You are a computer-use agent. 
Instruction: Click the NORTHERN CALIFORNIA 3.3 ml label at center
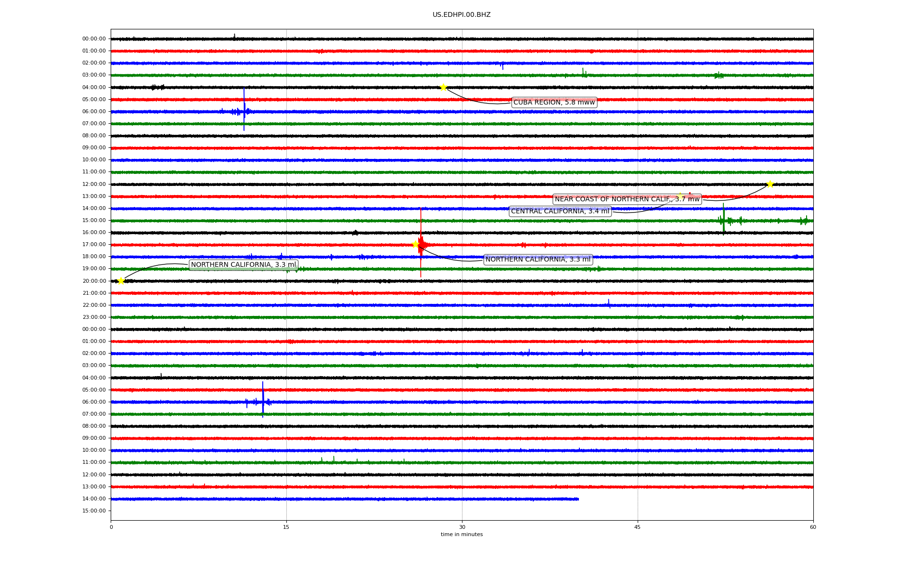pos(538,259)
